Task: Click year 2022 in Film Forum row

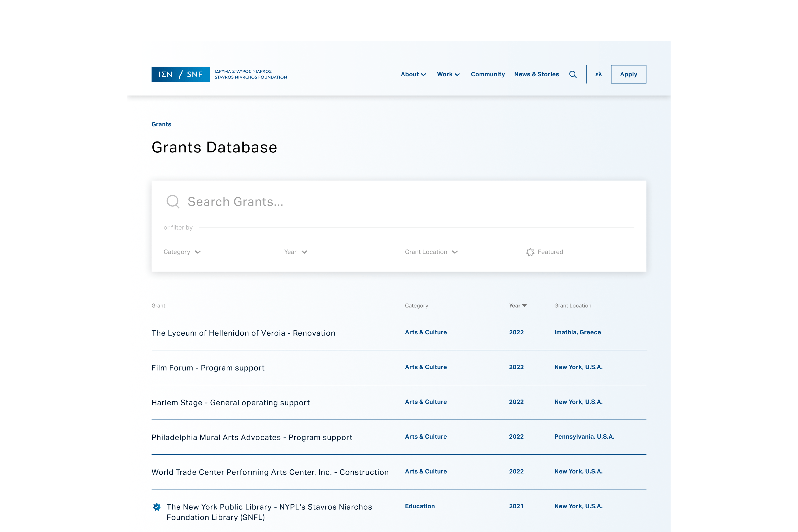Action: click(x=516, y=367)
